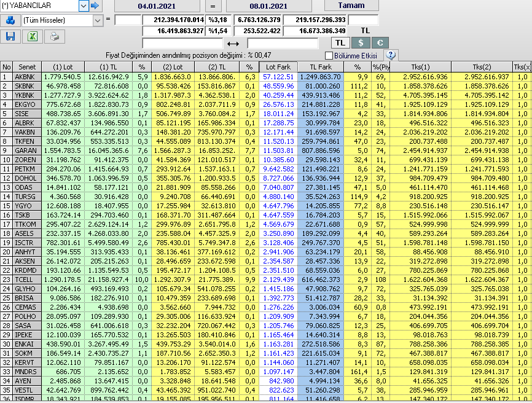Viewport: 532px width, 403px height.
Task: Select the PETKM stock cell
Action: pos(27,169)
